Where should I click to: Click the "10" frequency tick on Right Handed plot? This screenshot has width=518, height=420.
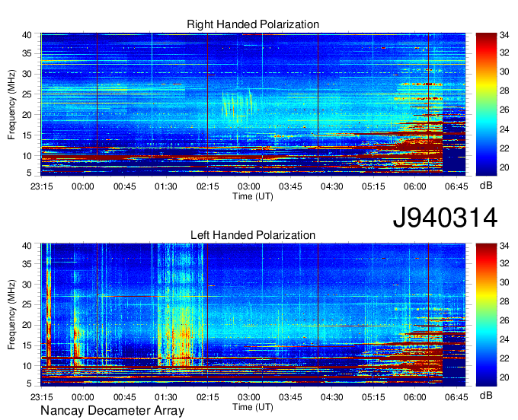click(x=27, y=156)
